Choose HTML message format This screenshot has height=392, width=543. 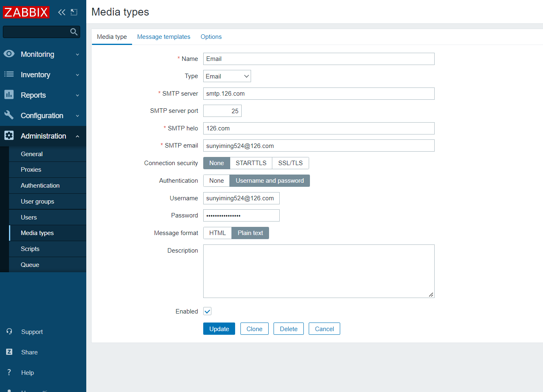click(218, 233)
